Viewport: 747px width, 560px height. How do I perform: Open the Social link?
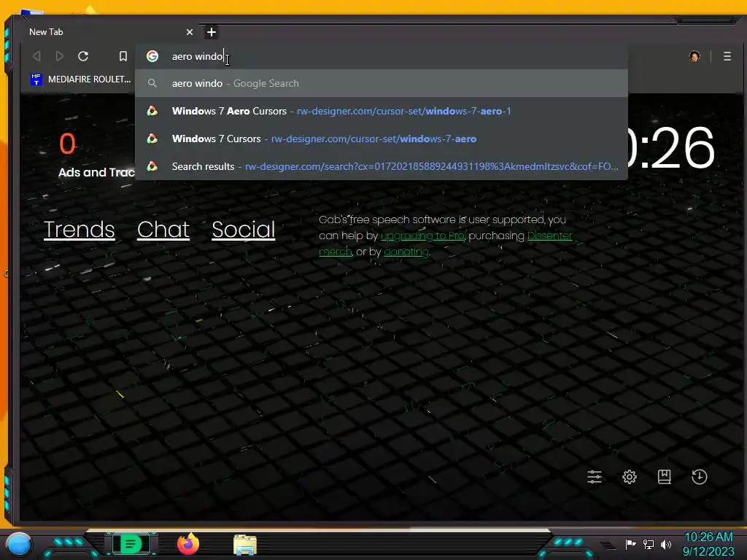coord(244,230)
